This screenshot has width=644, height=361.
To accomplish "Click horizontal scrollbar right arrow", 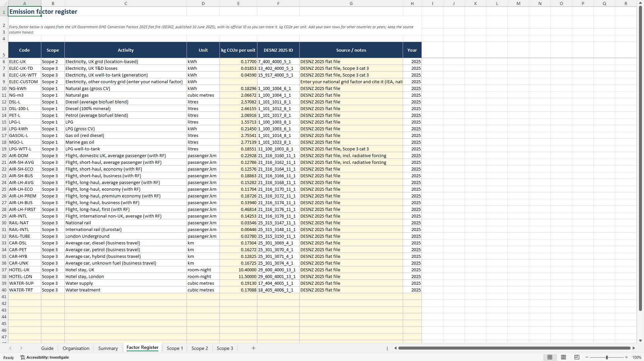I will point(634,348).
